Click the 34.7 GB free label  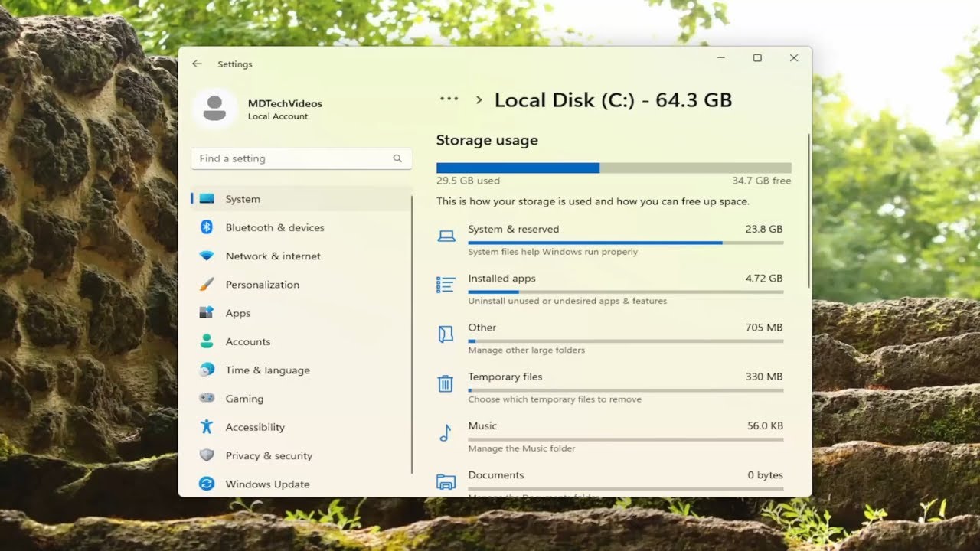click(x=761, y=181)
